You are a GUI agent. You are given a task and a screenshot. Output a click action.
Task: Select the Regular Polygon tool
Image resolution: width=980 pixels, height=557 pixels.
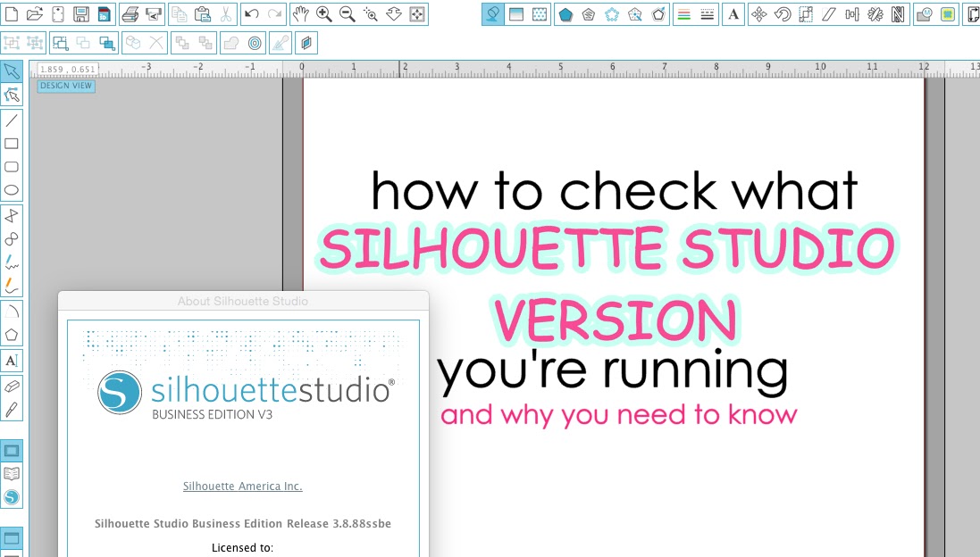click(x=12, y=335)
